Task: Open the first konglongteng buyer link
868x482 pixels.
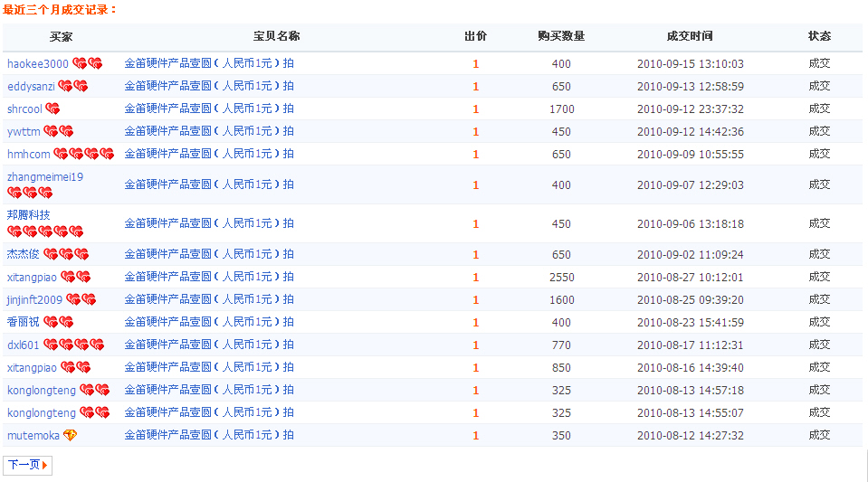Action: click(42, 390)
